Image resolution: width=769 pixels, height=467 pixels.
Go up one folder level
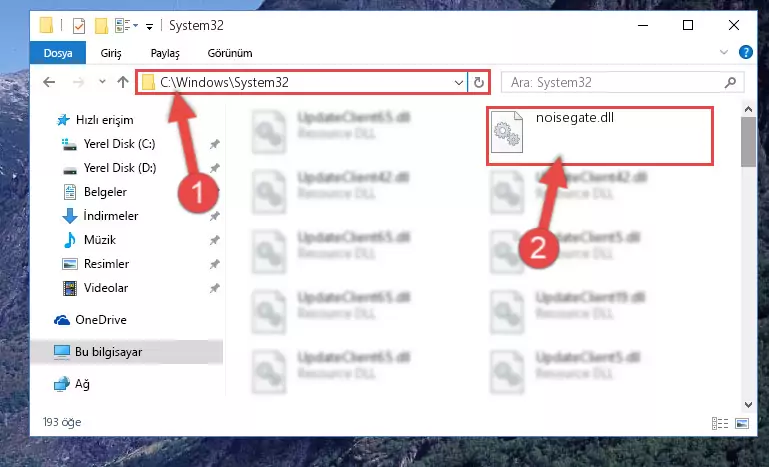point(123,82)
